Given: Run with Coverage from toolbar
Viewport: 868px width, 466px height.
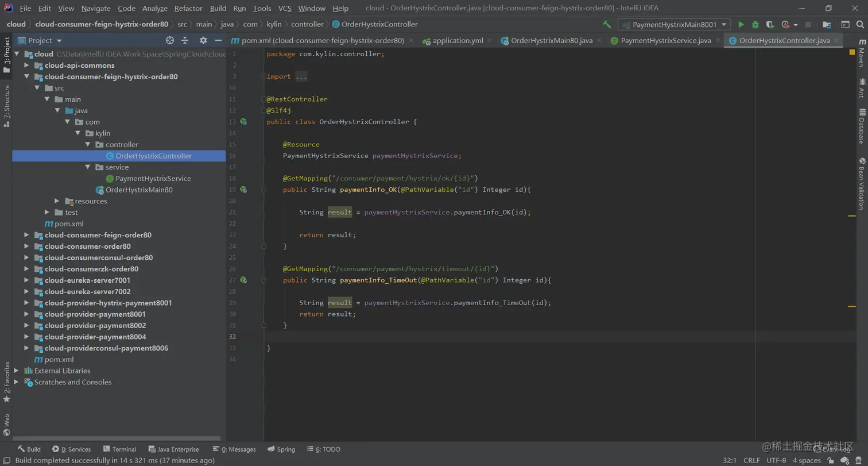Looking at the screenshot, I should coord(770,25).
